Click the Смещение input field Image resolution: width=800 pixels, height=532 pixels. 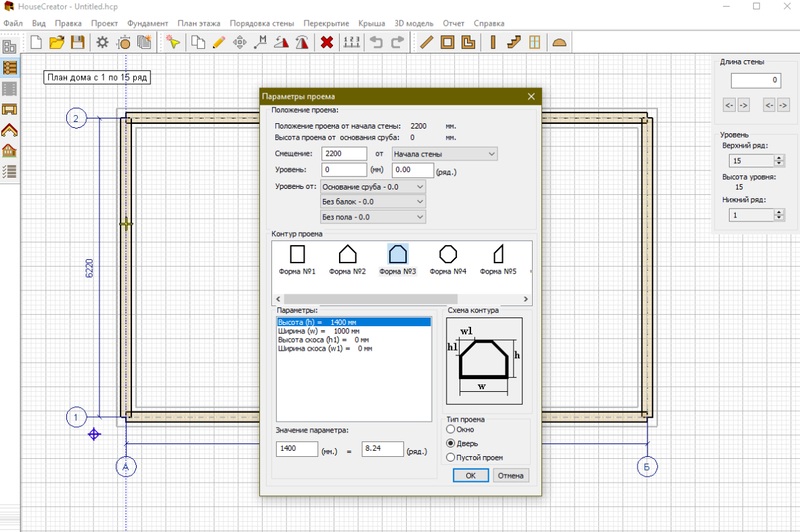(344, 154)
